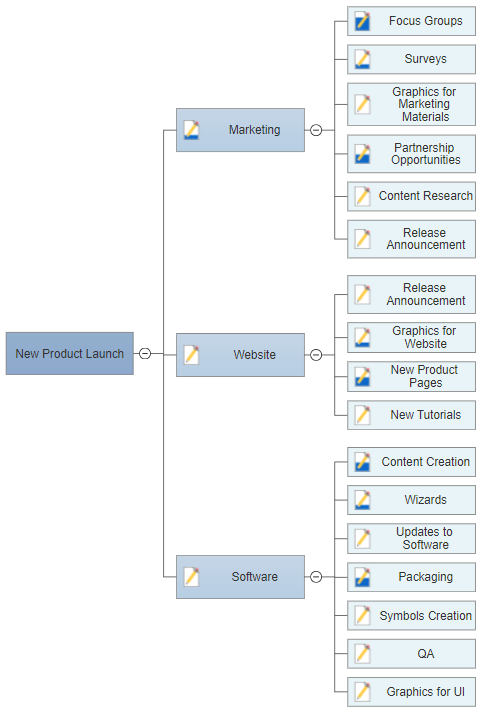Image resolution: width=488 pixels, height=713 pixels.
Task: Select Graphics for Marketing Materials label
Action: (x=425, y=104)
